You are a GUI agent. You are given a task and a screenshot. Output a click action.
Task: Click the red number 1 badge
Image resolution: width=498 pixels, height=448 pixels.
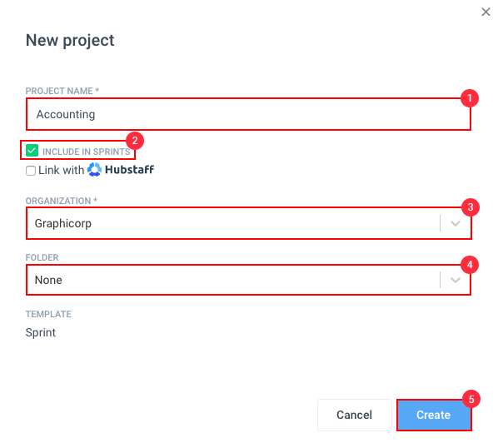470,98
